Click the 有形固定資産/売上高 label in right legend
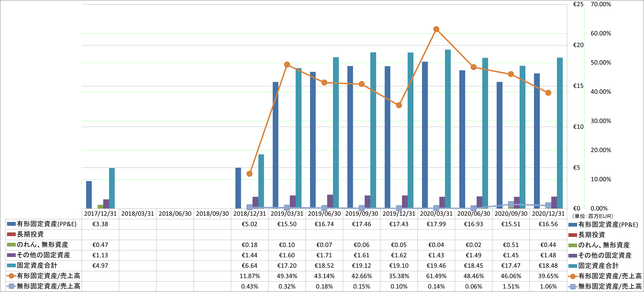 pos(610,276)
